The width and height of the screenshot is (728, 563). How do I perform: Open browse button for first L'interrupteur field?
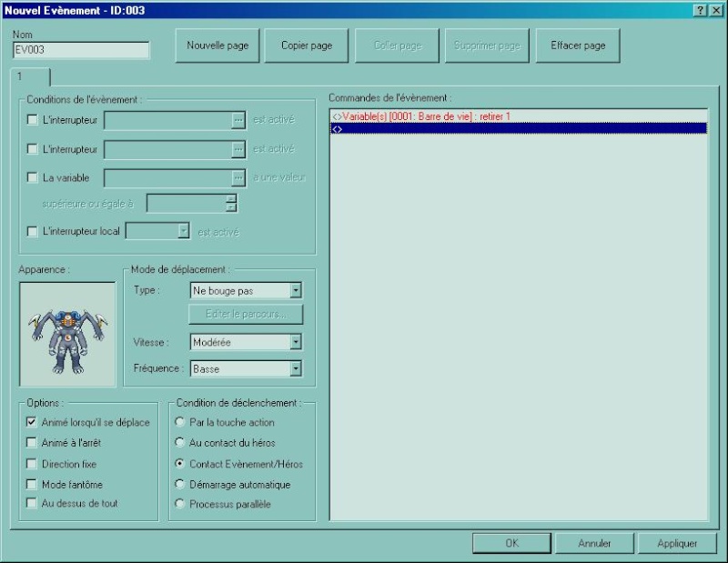pyautogui.click(x=238, y=119)
